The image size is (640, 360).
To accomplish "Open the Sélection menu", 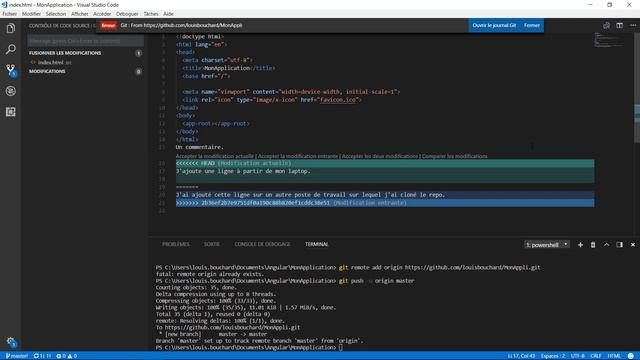I will 56,14.
